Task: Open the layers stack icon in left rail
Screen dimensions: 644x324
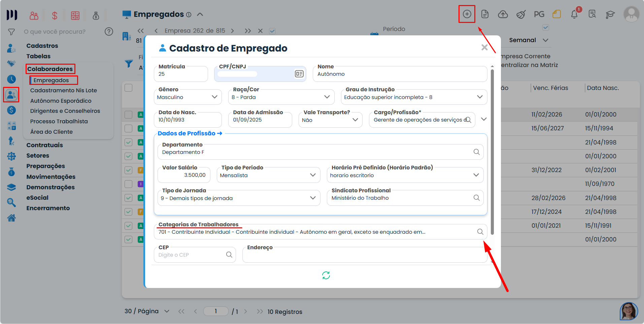Action: point(11,187)
